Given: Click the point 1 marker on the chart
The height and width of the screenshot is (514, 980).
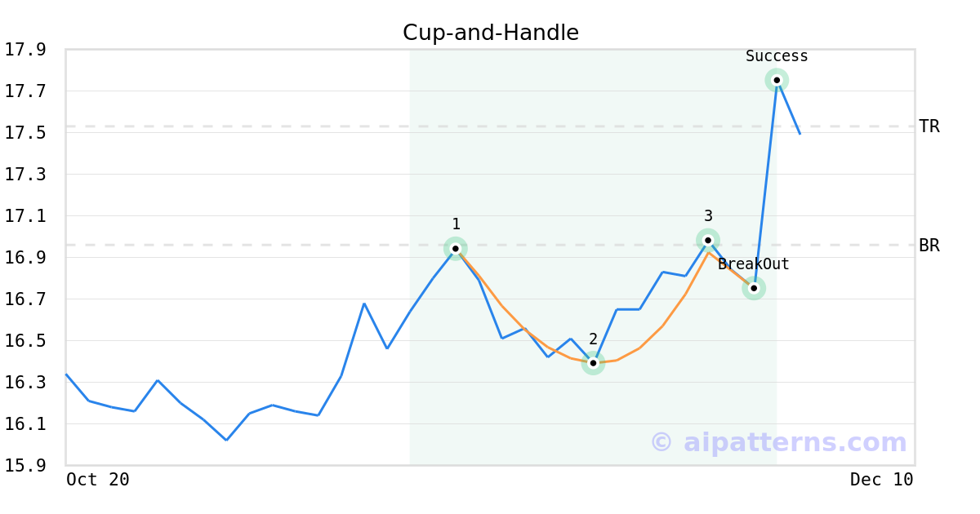Looking at the screenshot, I should click(x=456, y=248).
